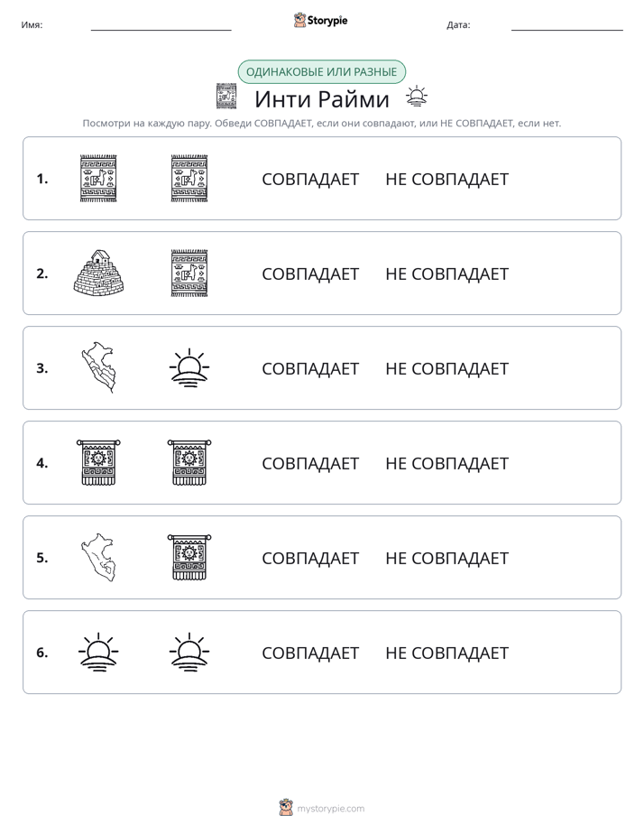This screenshot has width=644, height=834.
Task: Click the left llama textile icon in row 1
Action: (98, 178)
